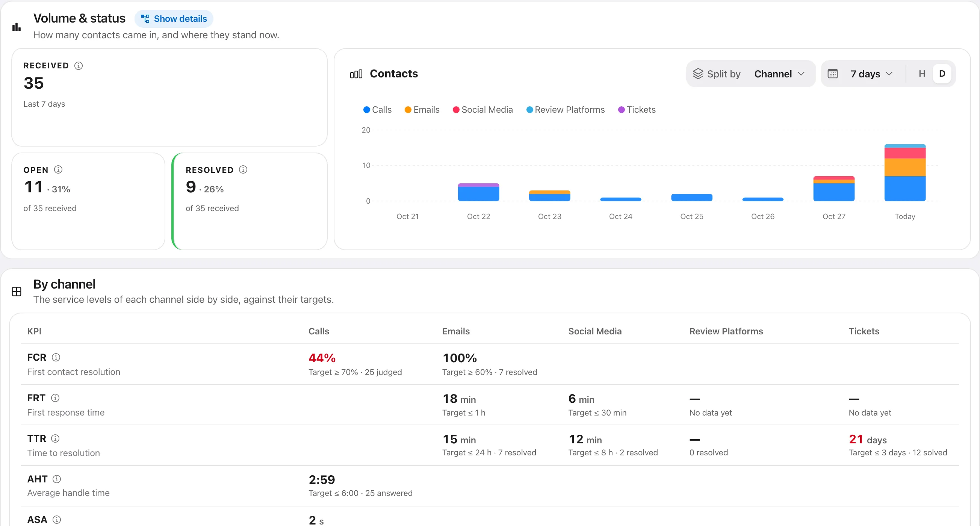Toggle Social Media series in legend
The height and width of the screenshot is (526, 980).
[x=483, y=110]
